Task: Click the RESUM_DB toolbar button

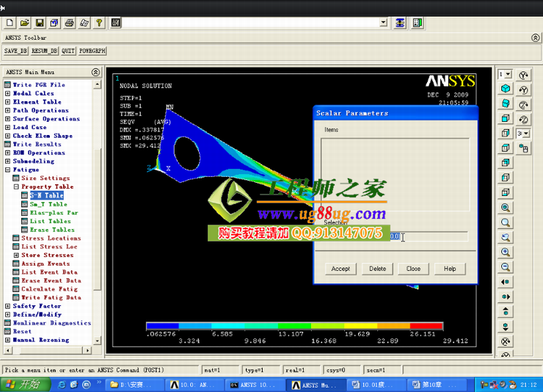Action: pos(44,51)
